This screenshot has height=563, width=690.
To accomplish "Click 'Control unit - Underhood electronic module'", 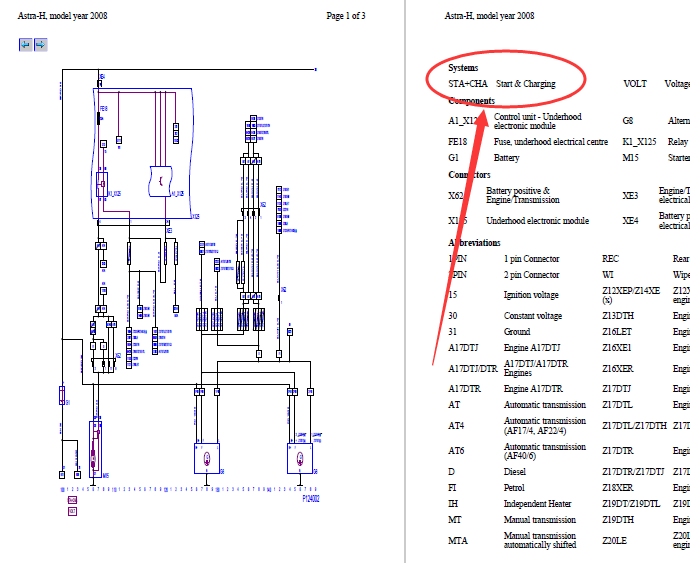I will point(538,121).
